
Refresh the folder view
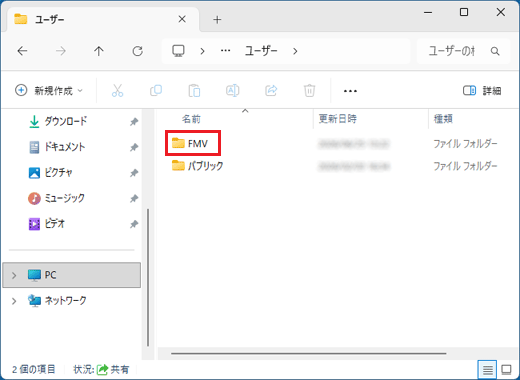[x=137, y=51]
